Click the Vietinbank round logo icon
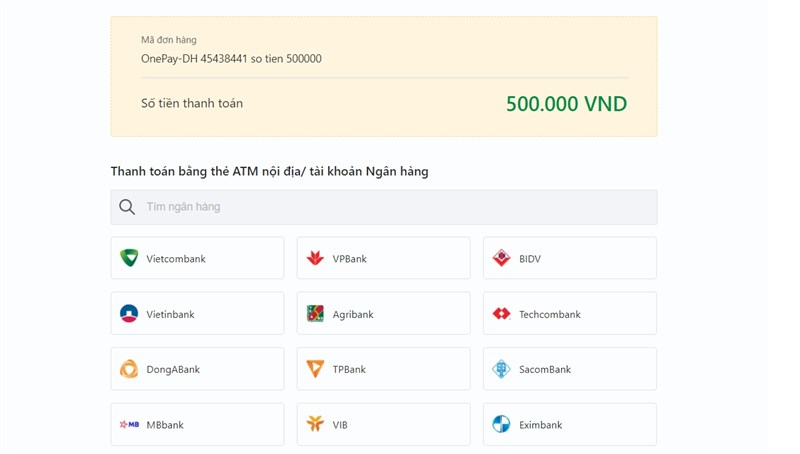The height and width of the screenshot is (454, 800). click(129, 314)
